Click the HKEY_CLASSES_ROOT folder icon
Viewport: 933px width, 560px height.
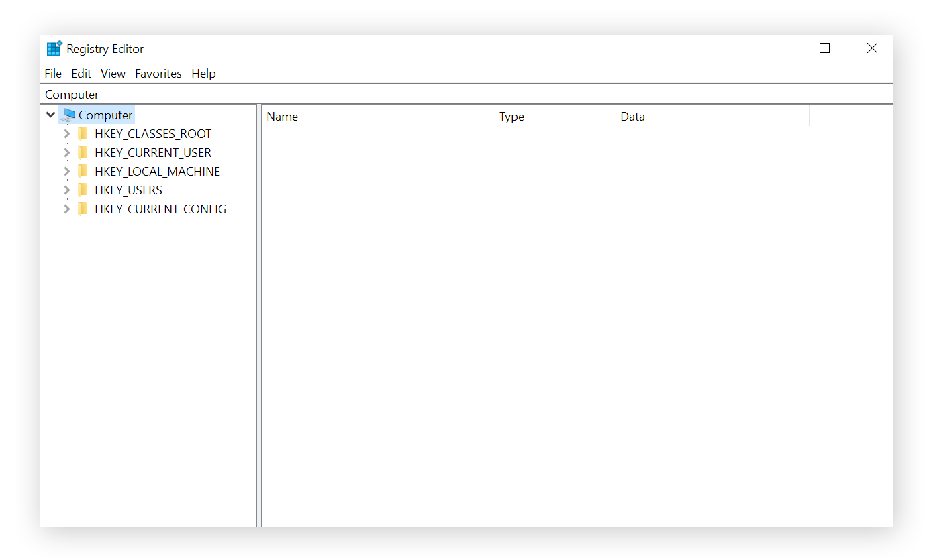pos(82,133)
